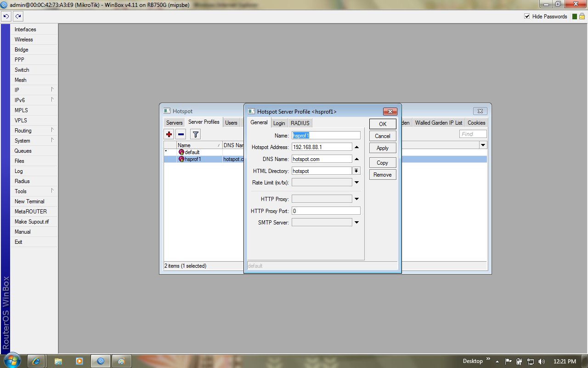Screen dimensions: 588x368
Task: Open the Windows Start menu orb
Action: (11, 361)
